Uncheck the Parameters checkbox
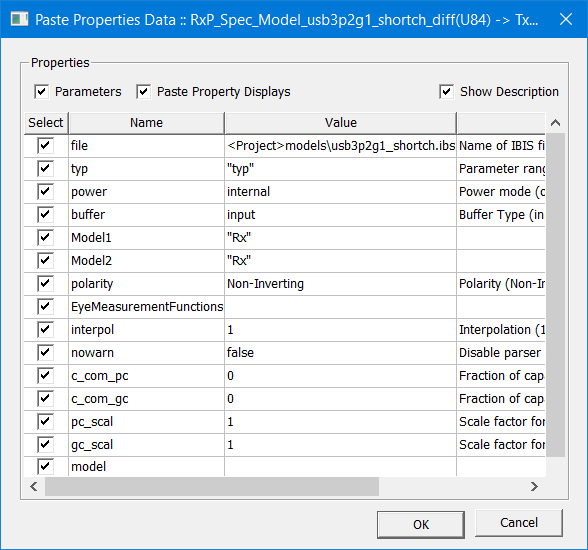Viewport: 588px width, 550px height. click(41, 91)
